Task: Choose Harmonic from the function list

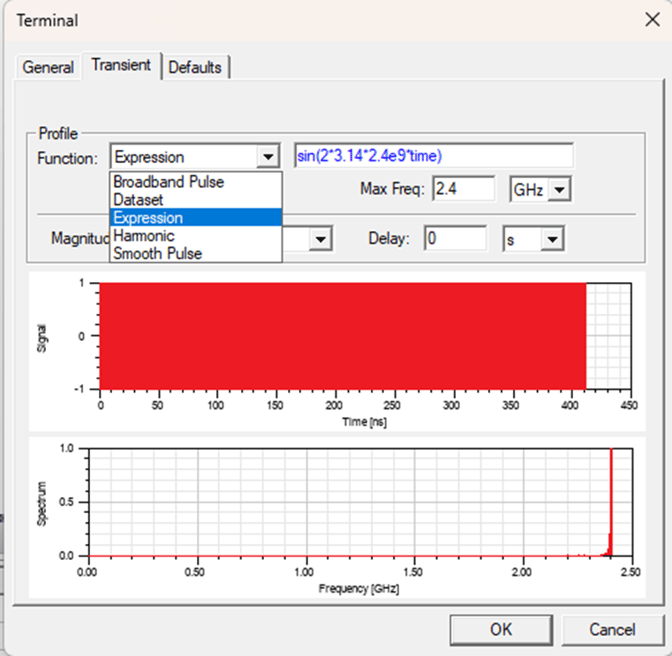Action: [143, 236]
